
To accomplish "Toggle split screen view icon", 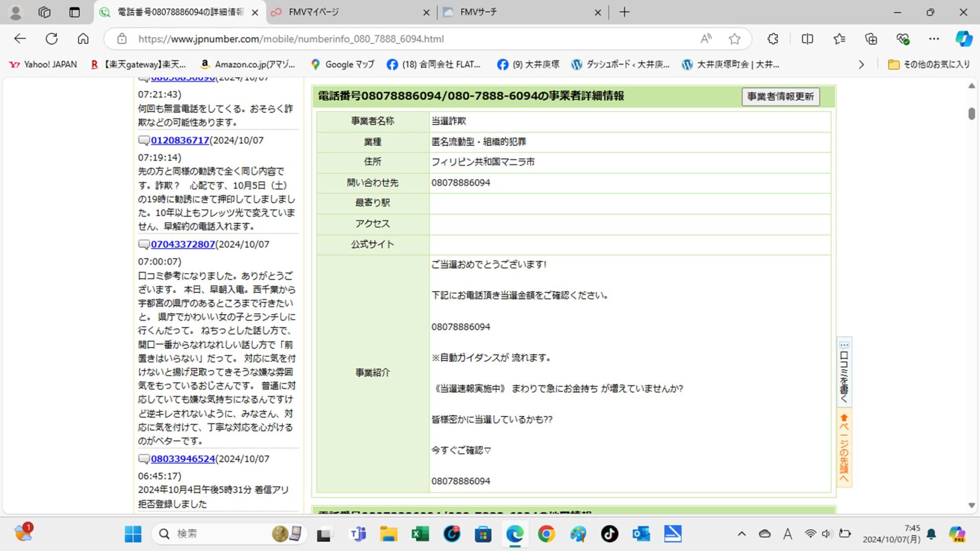I will click(x=807, y=39).
